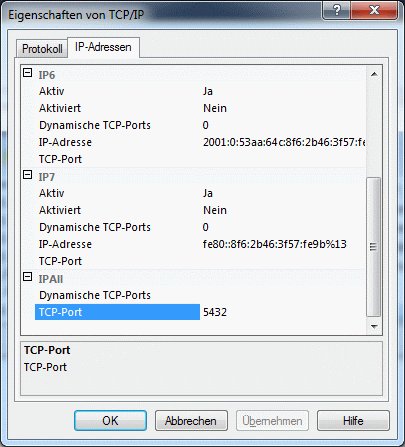Switch to the Protokoll tab
Image resolution: width=405 pixels, height=447 pixels.
point(42,49)
